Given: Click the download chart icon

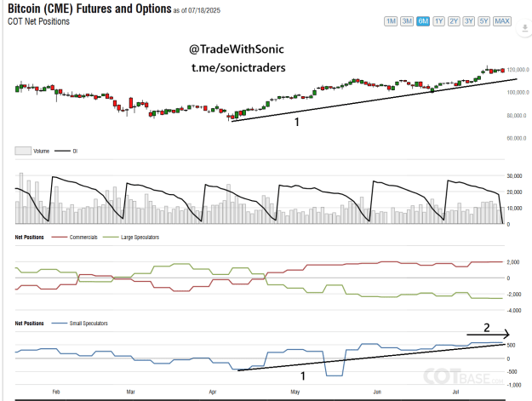Looking at the screenshot, I should (x=524, y=27).
